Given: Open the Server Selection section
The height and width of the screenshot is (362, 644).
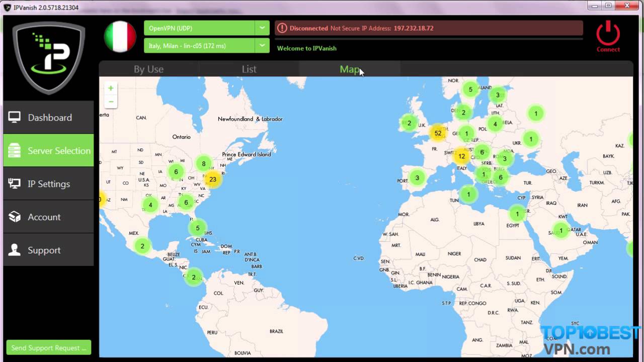Looking at the screenshot, I should pyautogui.click(x=48, y=150).
